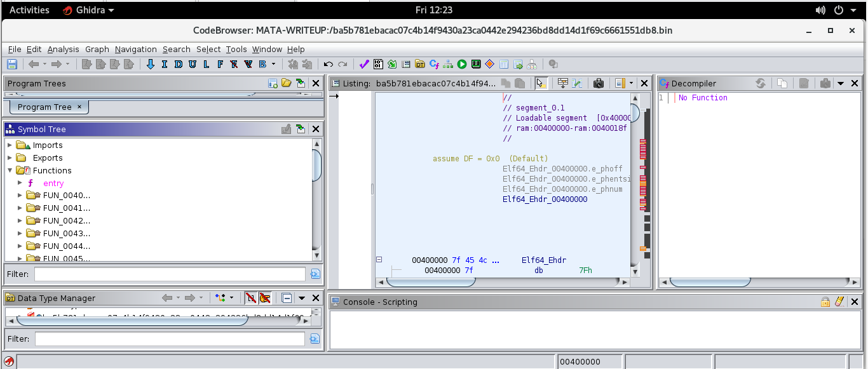Expand the entry function node
This screenshot has width=868, height=369.
pos(20,183)
